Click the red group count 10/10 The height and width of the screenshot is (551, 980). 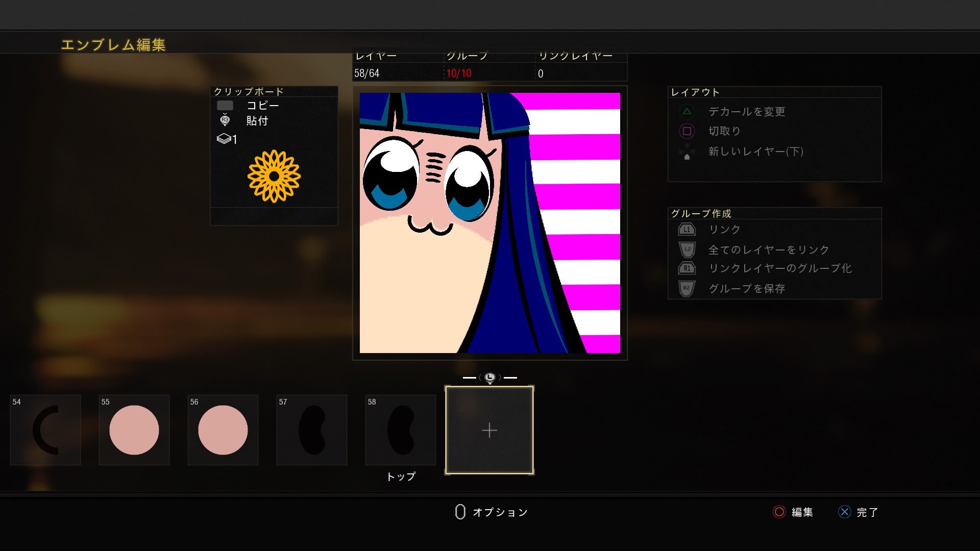click(x=459, y=73)
